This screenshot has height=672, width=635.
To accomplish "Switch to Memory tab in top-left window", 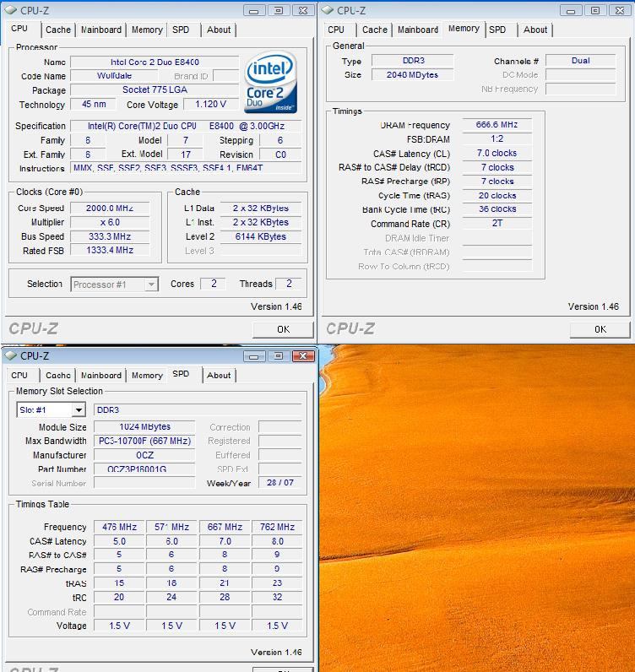I will point(147,30).
